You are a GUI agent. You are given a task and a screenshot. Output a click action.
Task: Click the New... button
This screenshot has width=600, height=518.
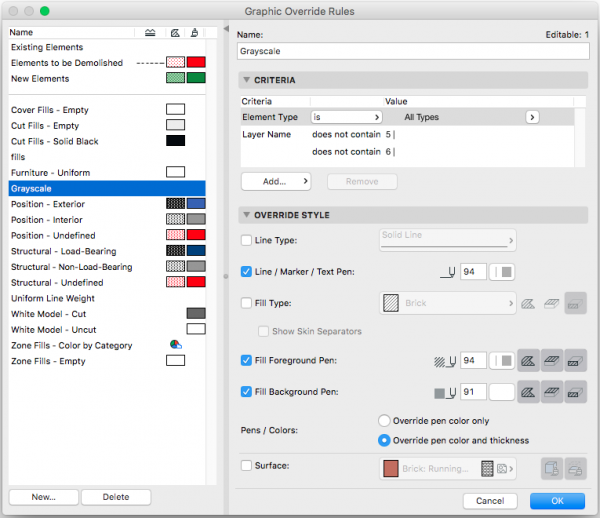(x=43, y=497)
